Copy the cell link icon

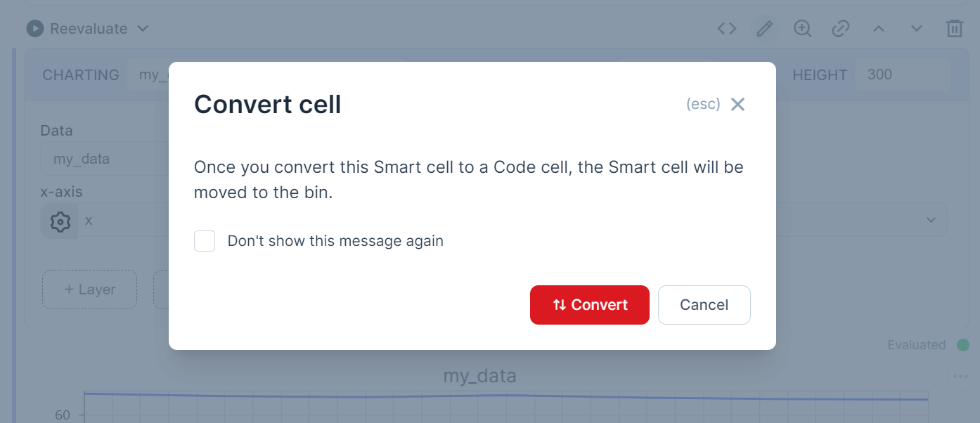coord(840,29)
